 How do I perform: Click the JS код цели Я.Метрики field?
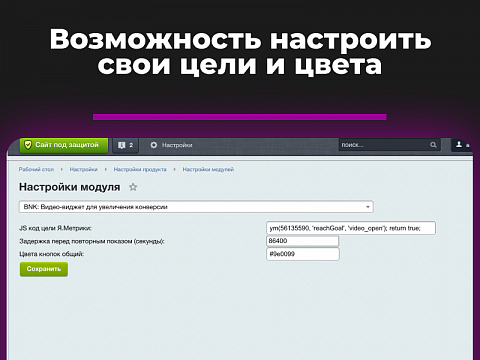[x=351, y=228]
